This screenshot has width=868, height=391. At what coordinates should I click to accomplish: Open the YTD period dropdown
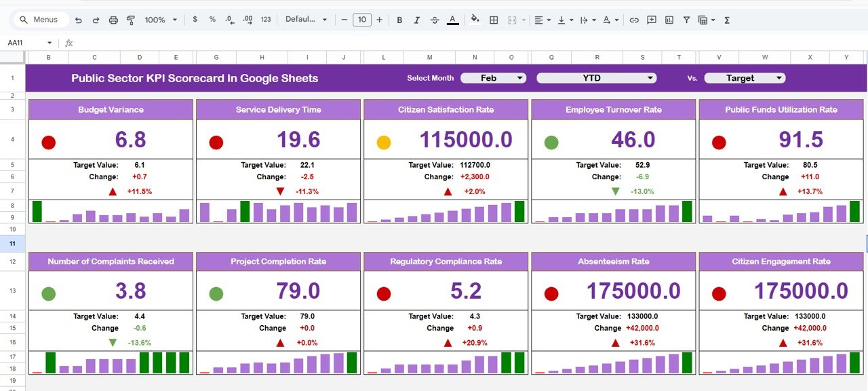click(x=595, y=77)
